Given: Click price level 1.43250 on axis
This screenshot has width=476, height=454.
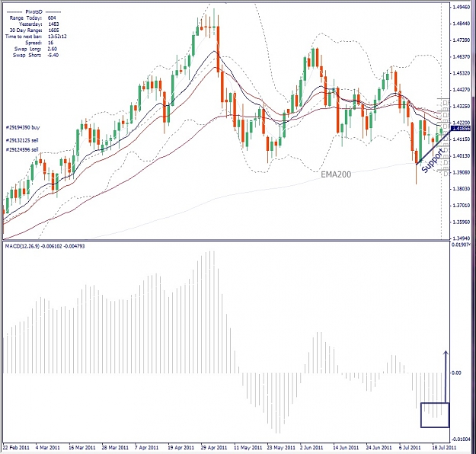Looking at the screenshot, I should [x=461, y=107].
